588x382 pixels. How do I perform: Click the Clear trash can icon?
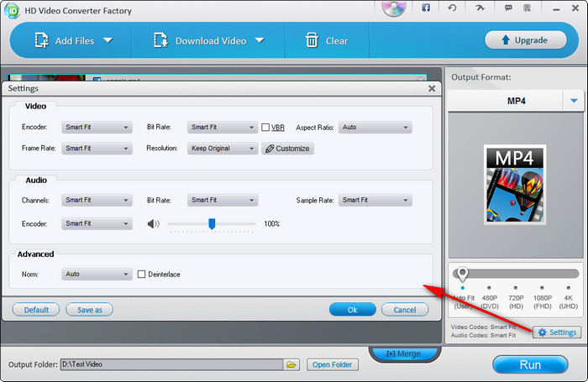(312, 40)
